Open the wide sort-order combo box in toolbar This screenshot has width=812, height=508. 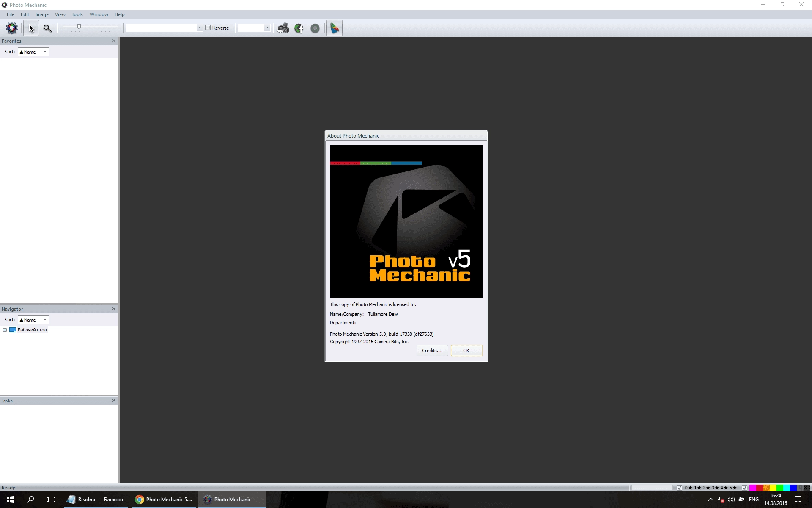click(x=164, y=28)
